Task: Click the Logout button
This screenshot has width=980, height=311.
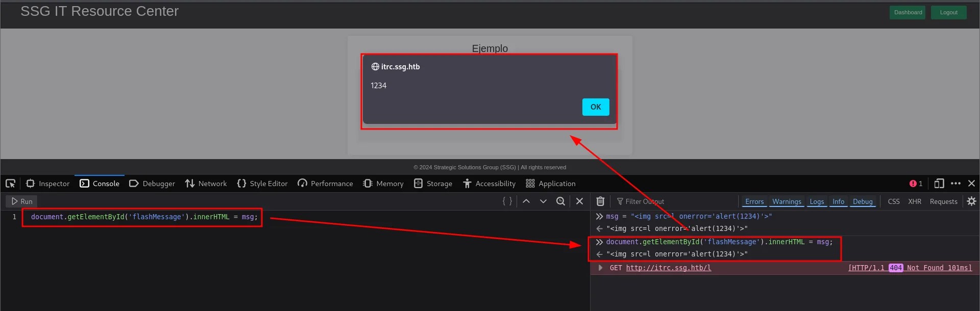Action: click(x=948, y=12)
